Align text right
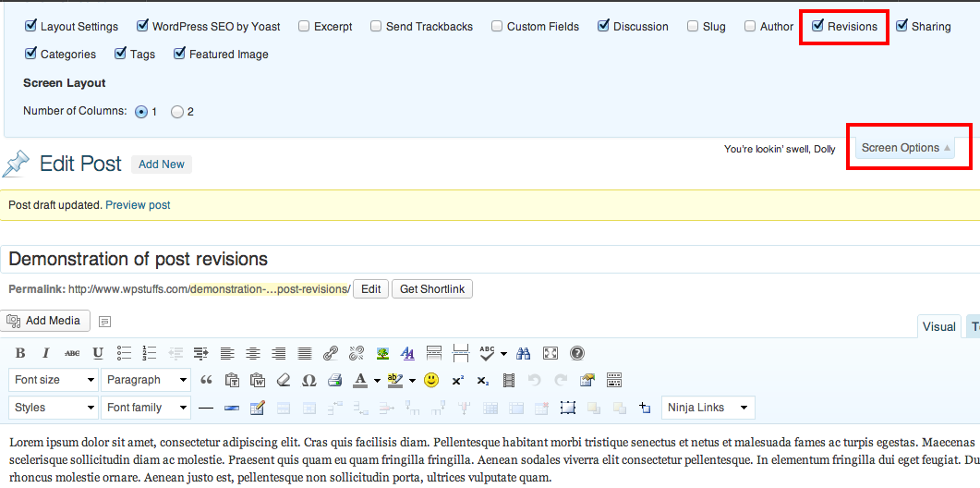Viewport: 980px width, 488px height. point(279,353)
